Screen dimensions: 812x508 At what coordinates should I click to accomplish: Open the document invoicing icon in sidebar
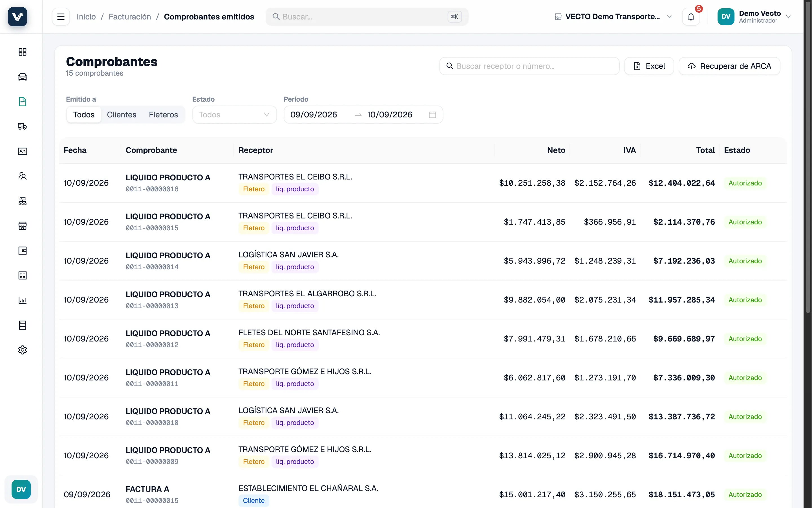[23, 102]
